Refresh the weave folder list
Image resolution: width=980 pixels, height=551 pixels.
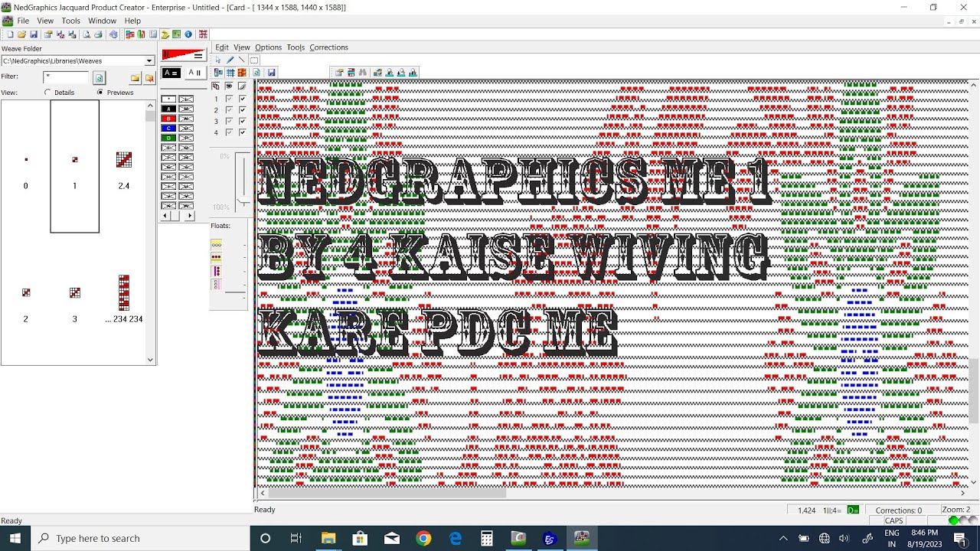pos(99,77)
